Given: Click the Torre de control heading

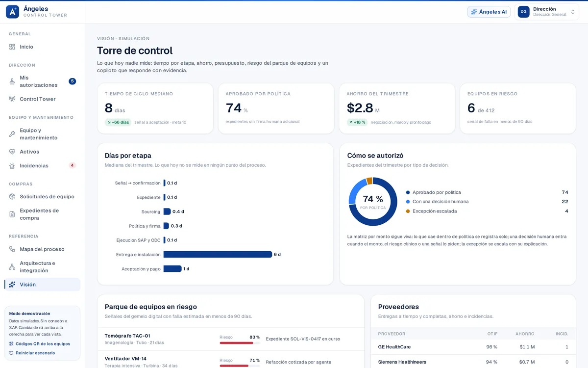Looking at the screenshot, I should pos(135,51).
